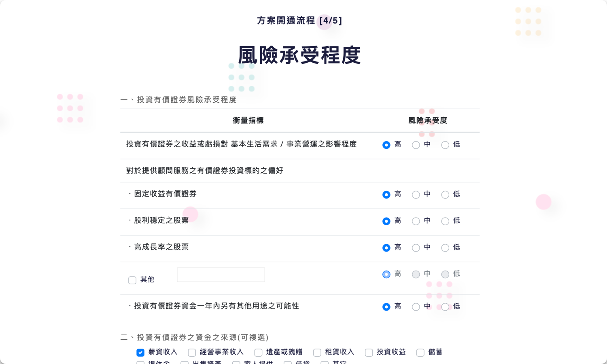Select 低 for 資金一年內另有其他用途
The width and height of the screenshot is (607, 364).
445,307
